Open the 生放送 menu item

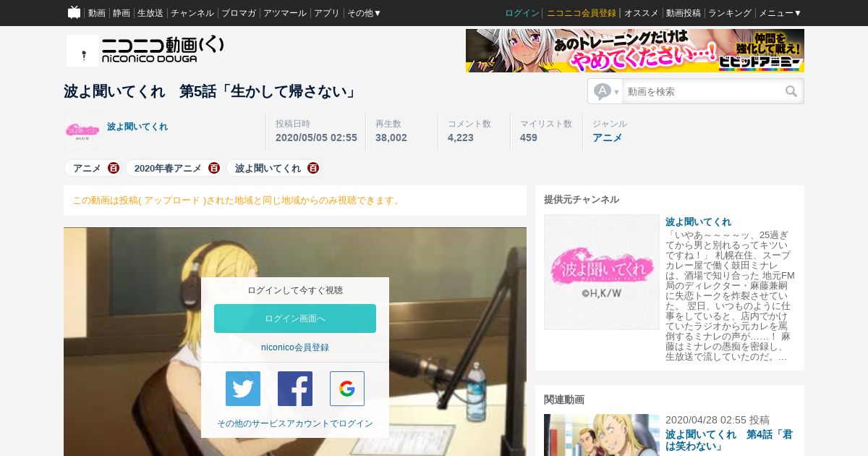click(150, 13)
